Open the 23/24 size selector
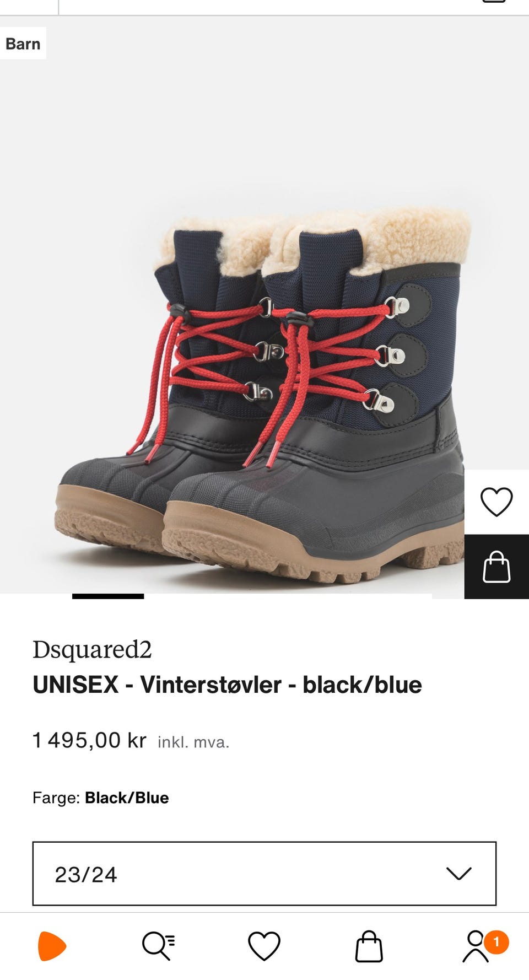 (x=264, y=874)
